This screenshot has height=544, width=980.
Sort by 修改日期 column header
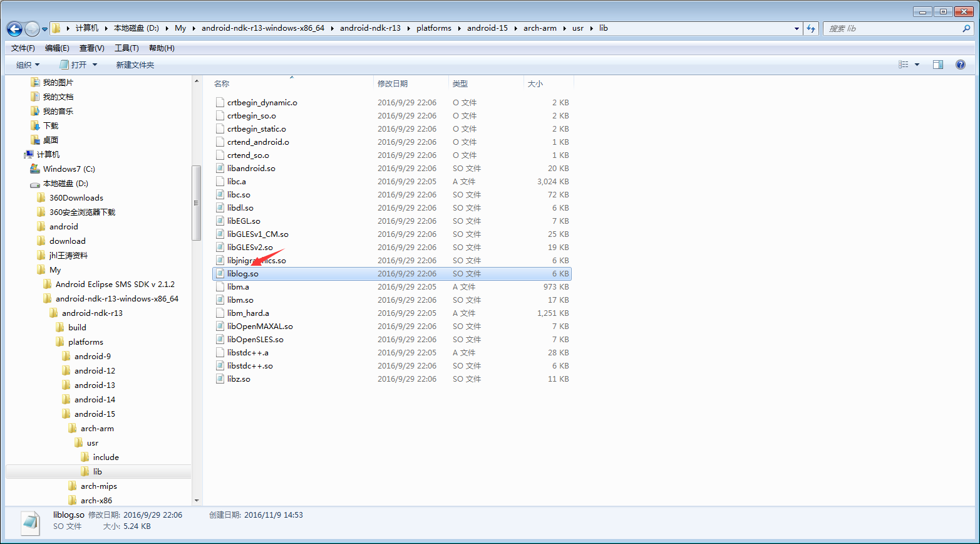pyautogui.click(x=393, y=83)
